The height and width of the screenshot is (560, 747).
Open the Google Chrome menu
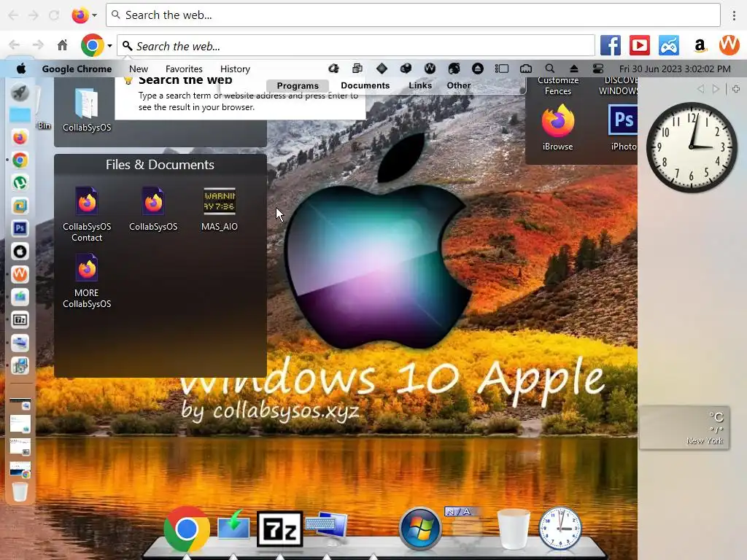(77, 69)
